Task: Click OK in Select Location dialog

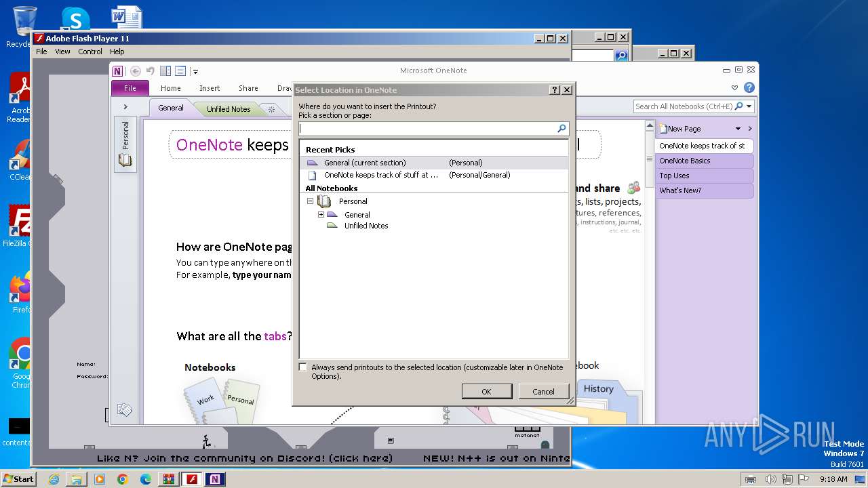Action: point(486,391)
